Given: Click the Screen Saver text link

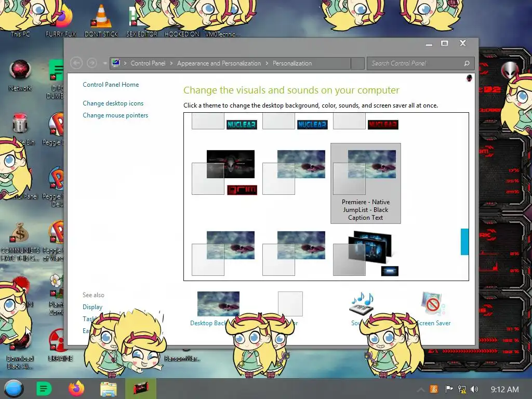Looking at the screenshot, I should pyautogui.click(x=434, y=323).
